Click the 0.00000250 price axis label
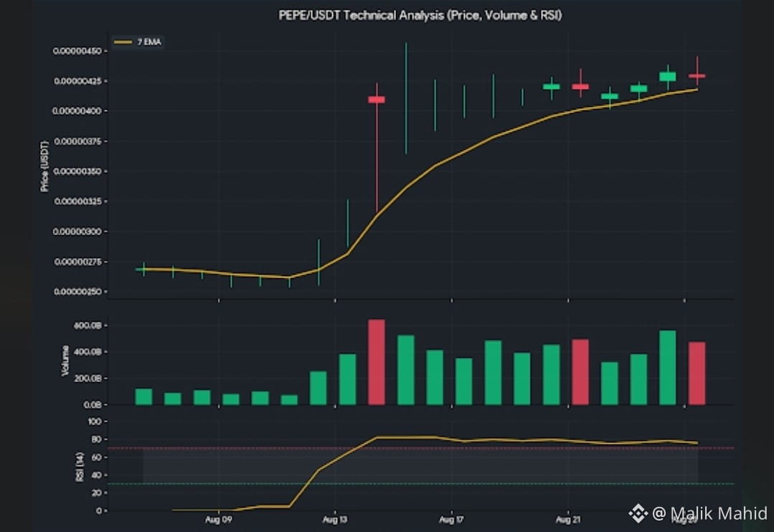774x532 pixels. point(77,292)
